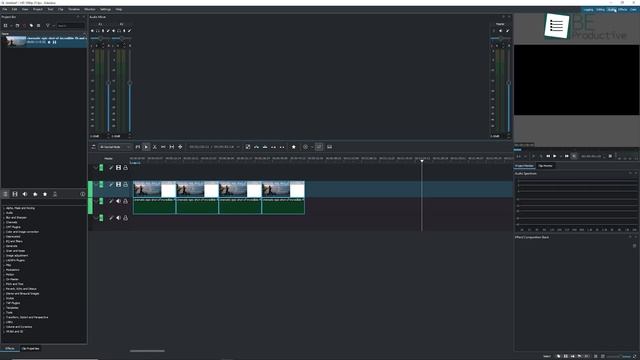Click the subtitle tool icon in timeline toolbar
The image size is (640, 360).
click(329, 147)
